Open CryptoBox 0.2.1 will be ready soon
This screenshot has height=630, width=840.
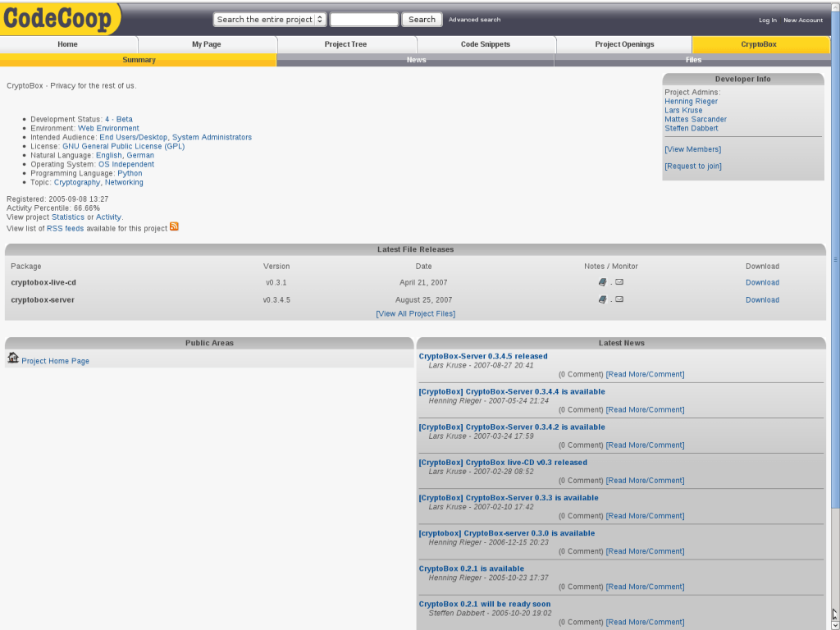coord(485,604)
